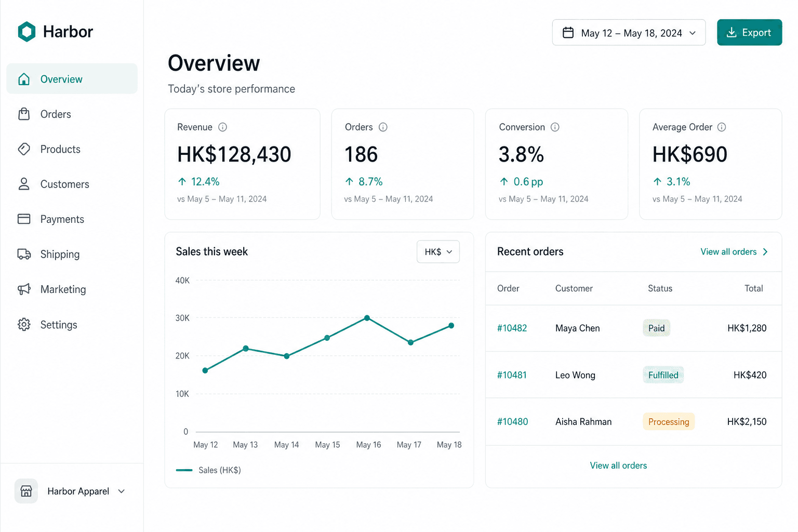Click the Revenue info icon

pos(223,127)
